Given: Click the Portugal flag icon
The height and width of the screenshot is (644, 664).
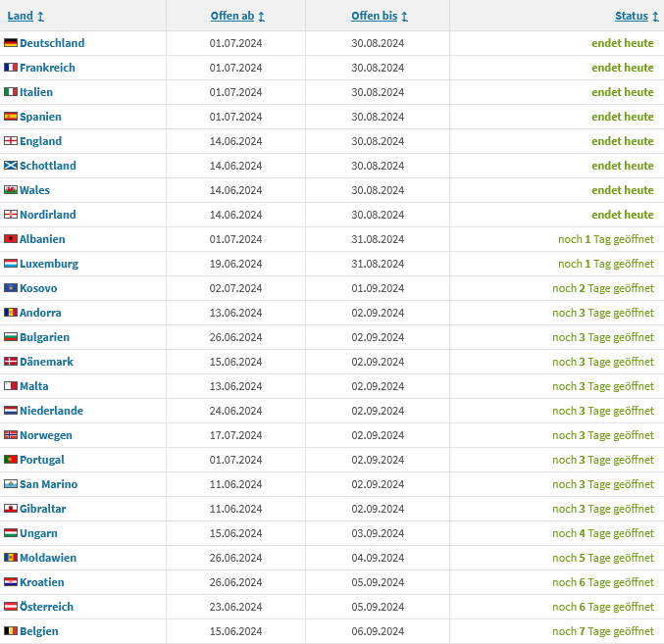Looking at the screenshot, I should (x=11, y=460).
